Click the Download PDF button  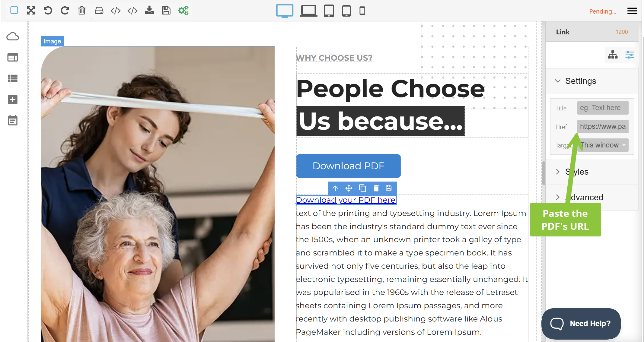tap(348, 166)
